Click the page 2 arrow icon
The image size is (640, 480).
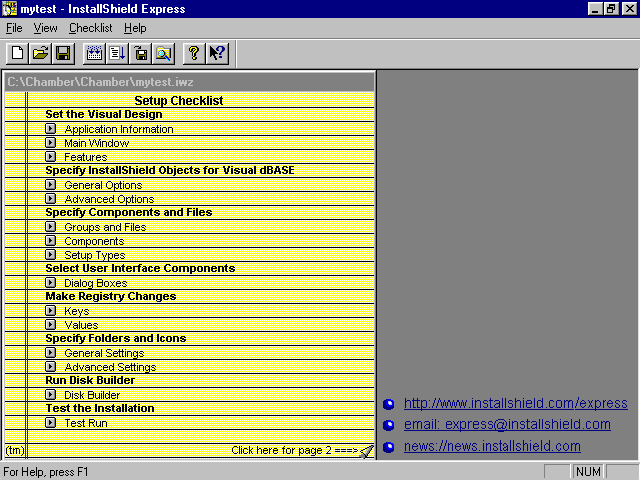point(366,451)
